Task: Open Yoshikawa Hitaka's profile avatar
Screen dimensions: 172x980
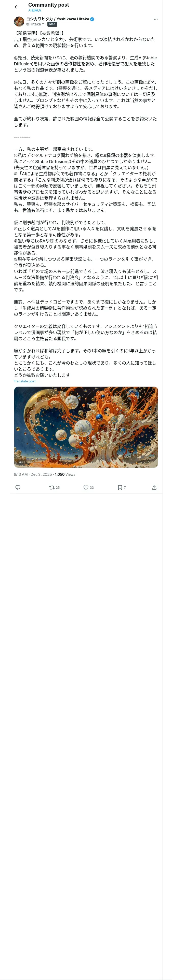Action: [x=19, y=21]
